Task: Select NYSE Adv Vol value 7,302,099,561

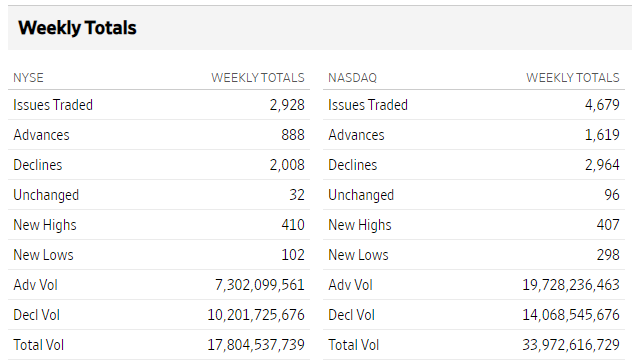Action: pyautogui.click(x=260, y=285)
